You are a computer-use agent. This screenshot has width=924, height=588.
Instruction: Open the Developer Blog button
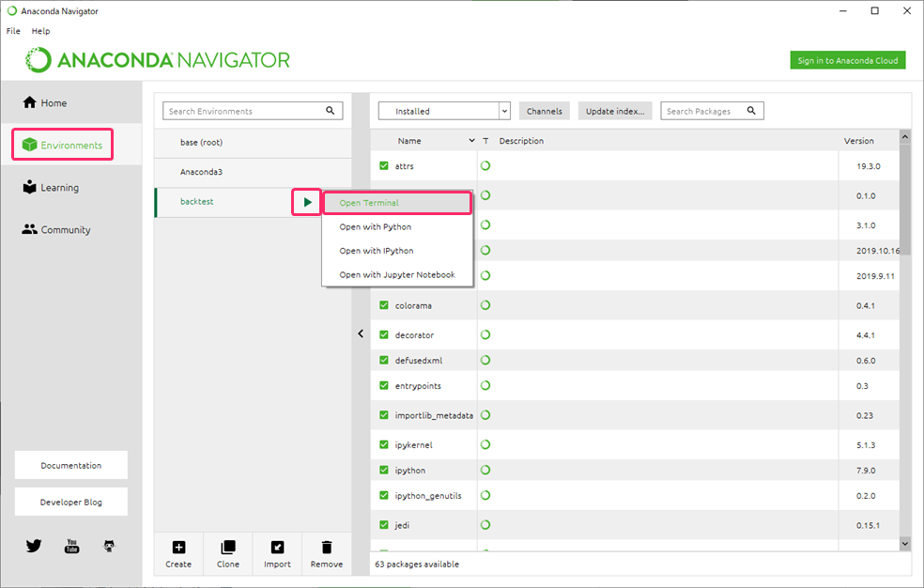click(x=70, y=502)
